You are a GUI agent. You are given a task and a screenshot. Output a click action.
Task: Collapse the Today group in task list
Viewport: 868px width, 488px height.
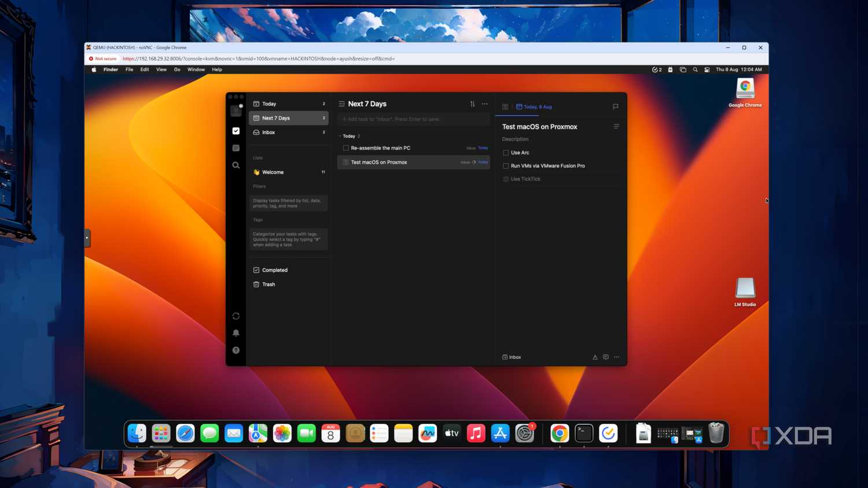[340, 136]
